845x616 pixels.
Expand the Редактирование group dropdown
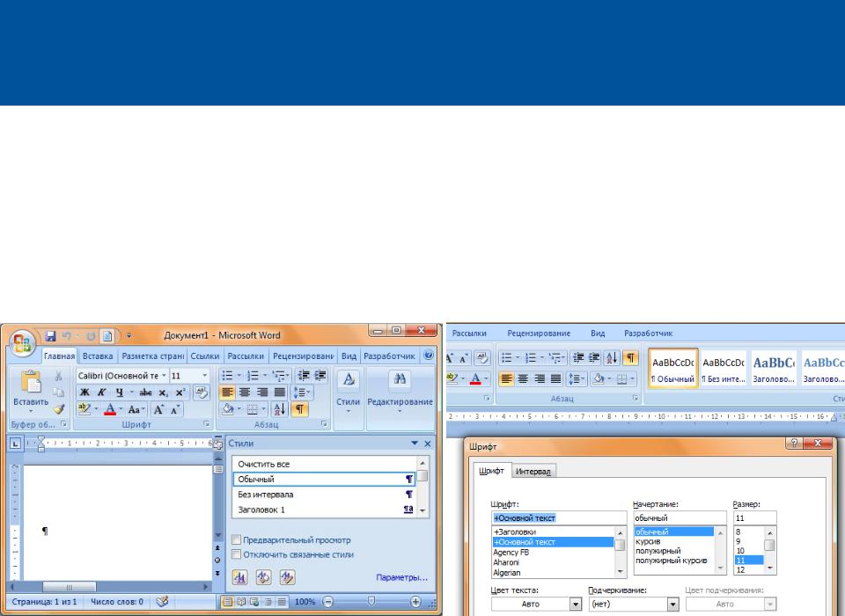(x=400, y=399)
